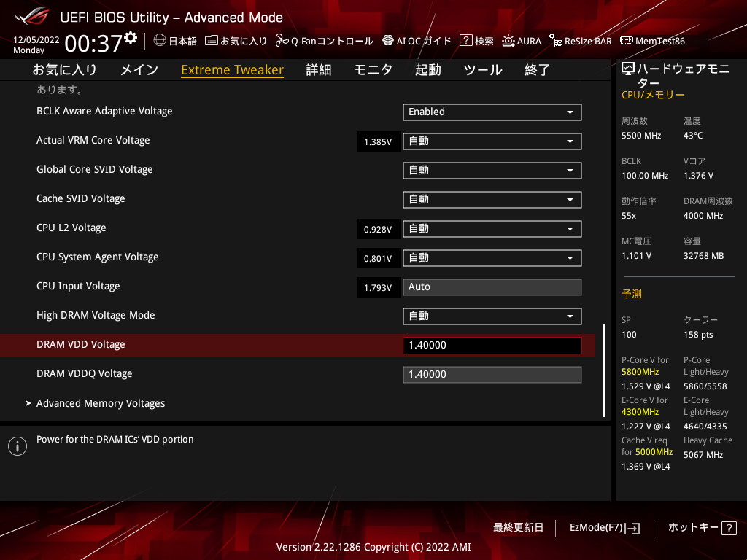Launch MemTest86 memory icon
Image resolution: width=747 pixels, height=560 pixels.
pyautogui.click(x=627, y=41)
